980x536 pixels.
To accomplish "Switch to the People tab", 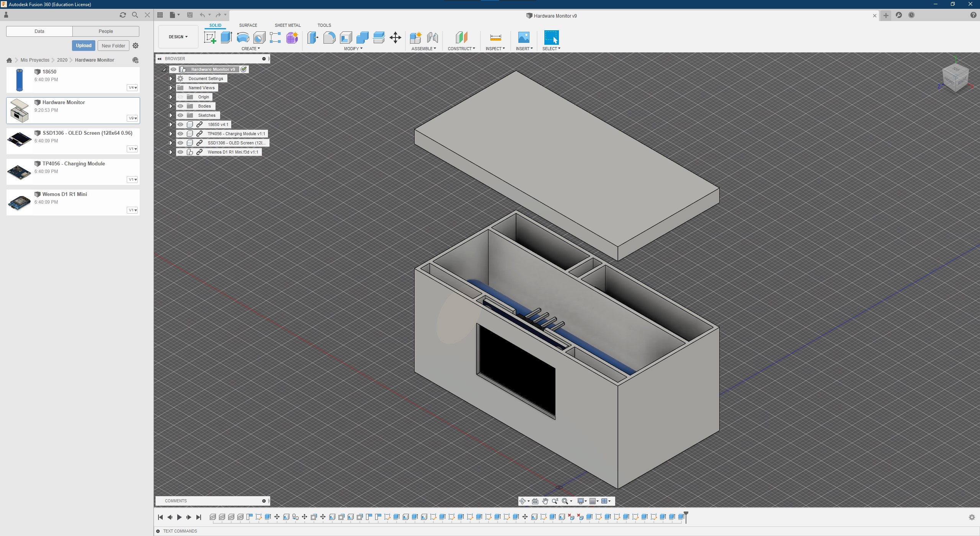I will [x=106, y=31].
